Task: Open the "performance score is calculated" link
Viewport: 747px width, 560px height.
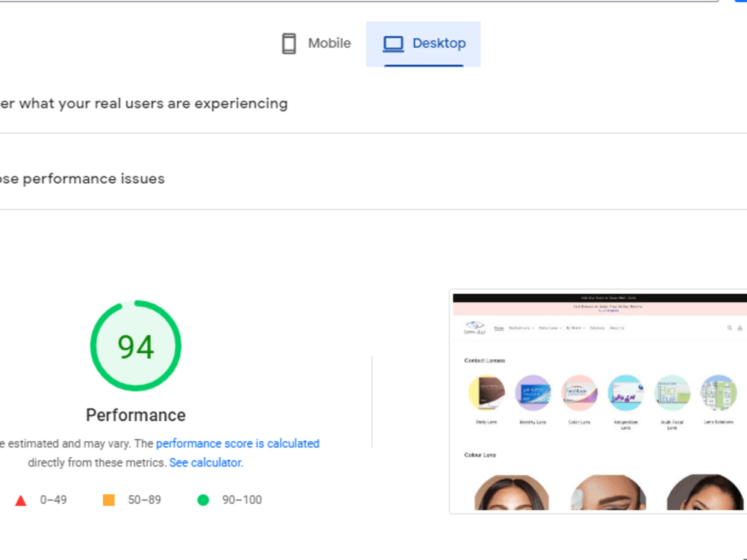Action: (238, 444)
